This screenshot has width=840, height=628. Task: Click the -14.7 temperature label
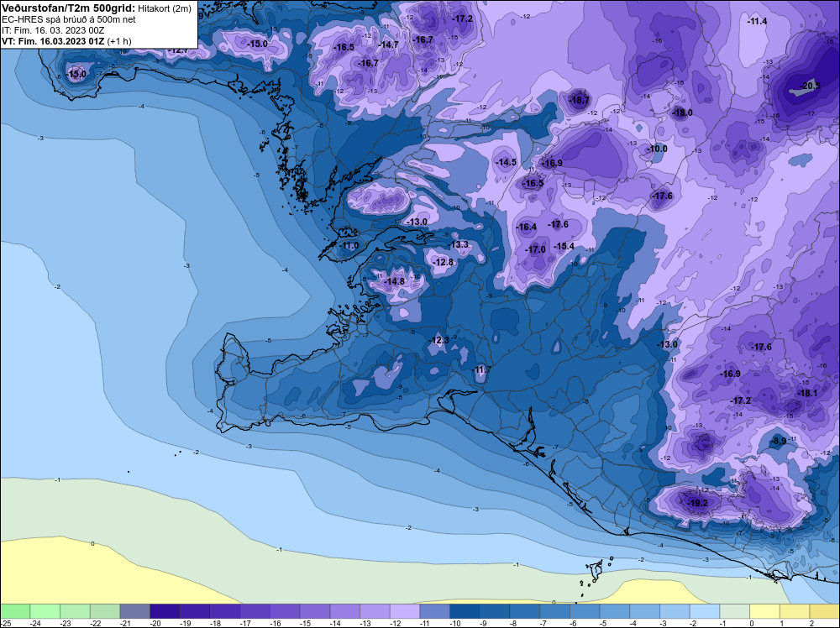(389, 44)
